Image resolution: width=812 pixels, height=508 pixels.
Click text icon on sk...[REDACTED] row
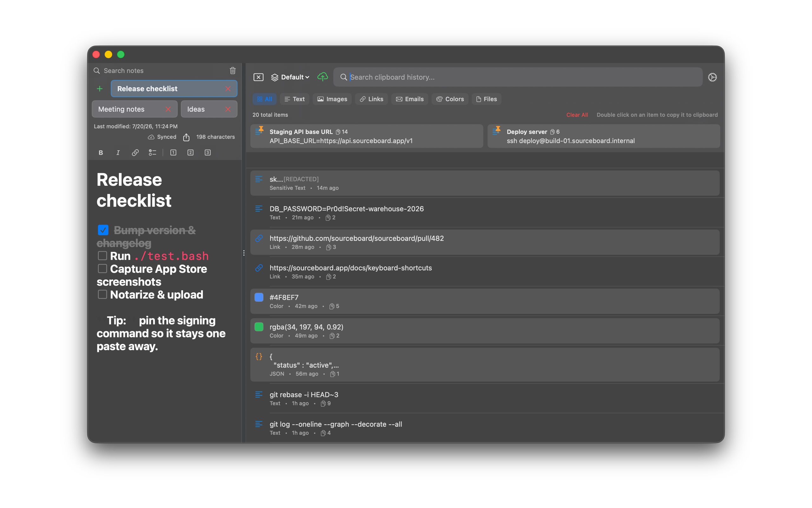pos(259,179)
